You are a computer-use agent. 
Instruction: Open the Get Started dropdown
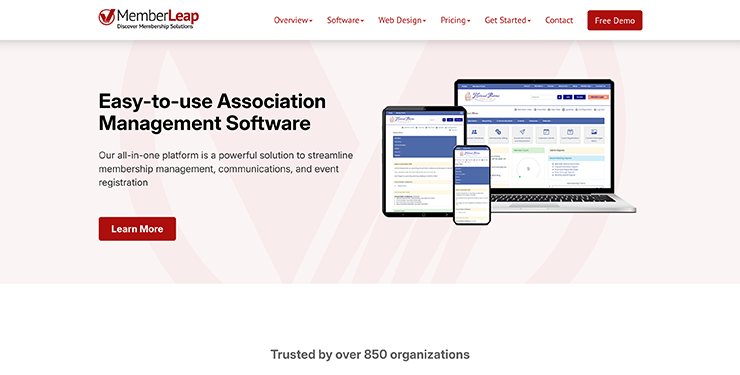click(507, 20)
